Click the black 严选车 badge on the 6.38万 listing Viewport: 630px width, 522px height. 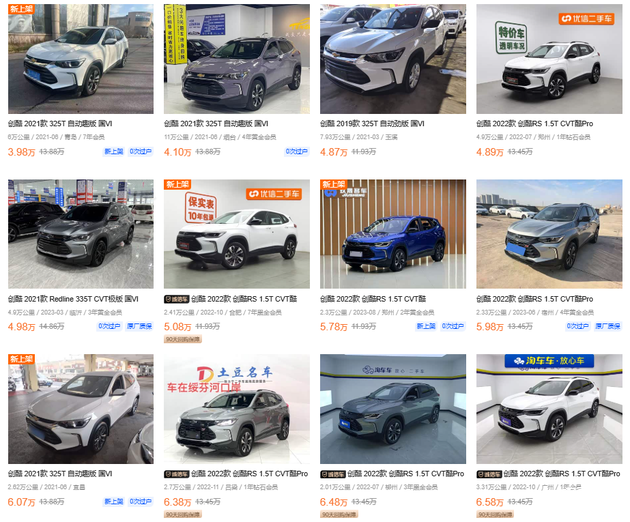[176, 474]
